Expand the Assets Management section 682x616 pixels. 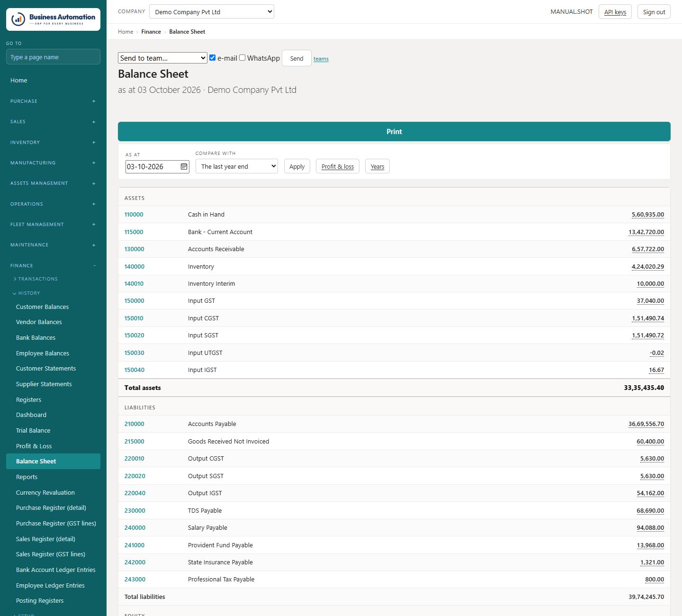click(53, 183)
